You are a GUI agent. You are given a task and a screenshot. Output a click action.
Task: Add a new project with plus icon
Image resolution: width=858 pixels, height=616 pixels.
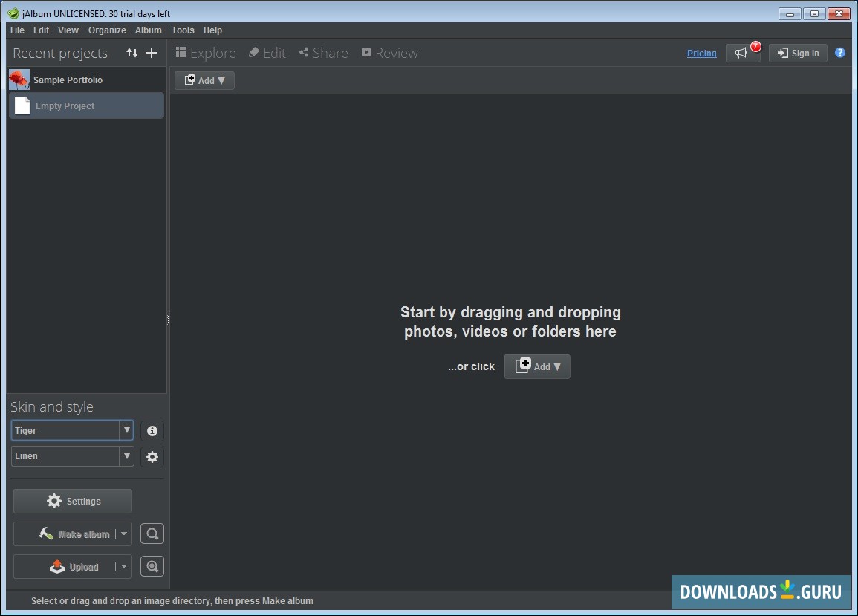152,53
